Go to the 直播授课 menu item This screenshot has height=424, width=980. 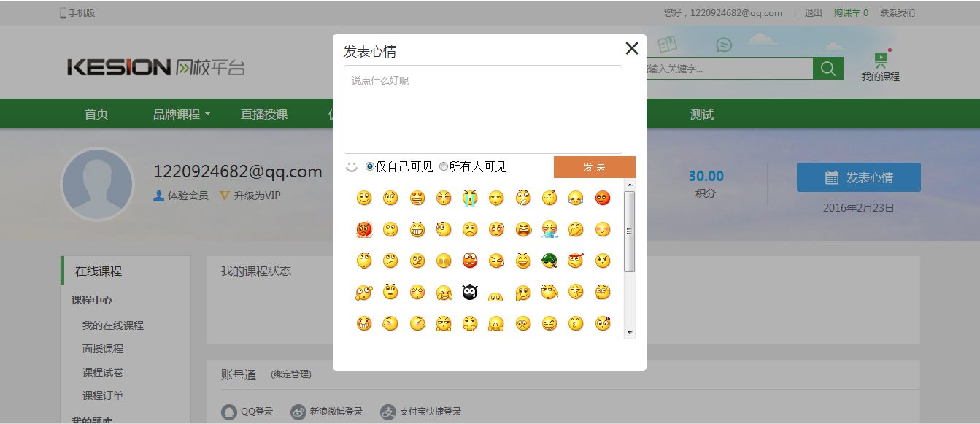coord(264,115)
